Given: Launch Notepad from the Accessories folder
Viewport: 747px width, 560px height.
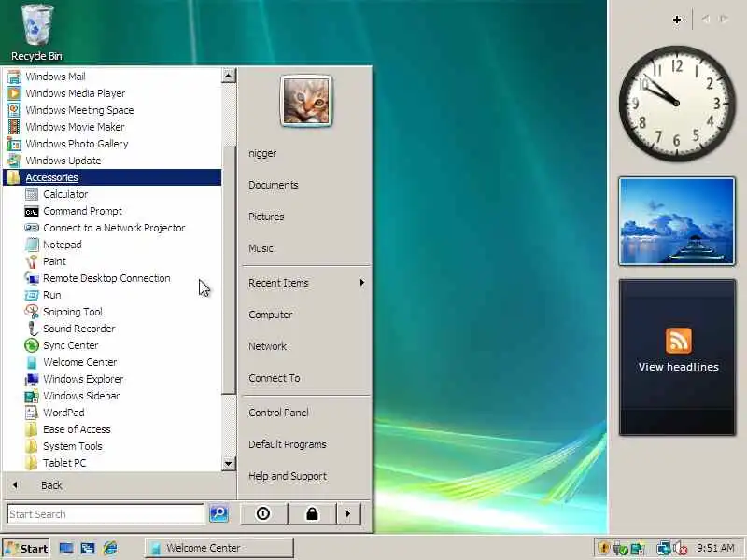Looking at the screenshot, I should (x=53, y=245).
